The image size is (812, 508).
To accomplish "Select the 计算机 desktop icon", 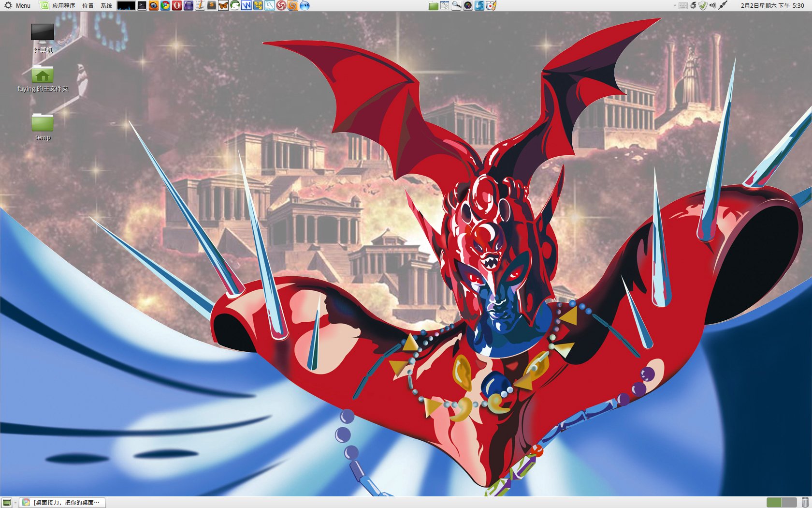I will (x=43, y=38).
